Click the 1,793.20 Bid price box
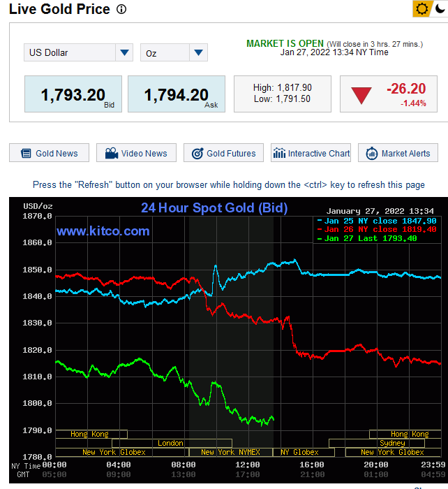Viewport: 448px width, 489px height. pos(73,94)
